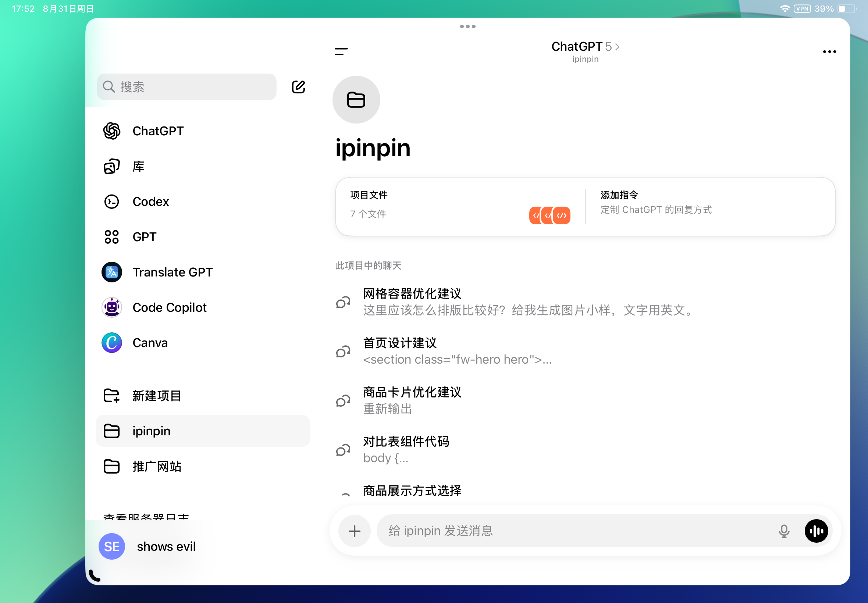Viewport: 868px width, 603px height.
Task: Open shows evil account profile
Action: 203,547
